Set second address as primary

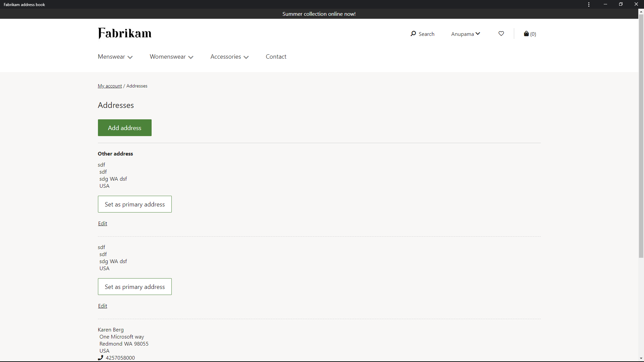[x=135, y=287]
